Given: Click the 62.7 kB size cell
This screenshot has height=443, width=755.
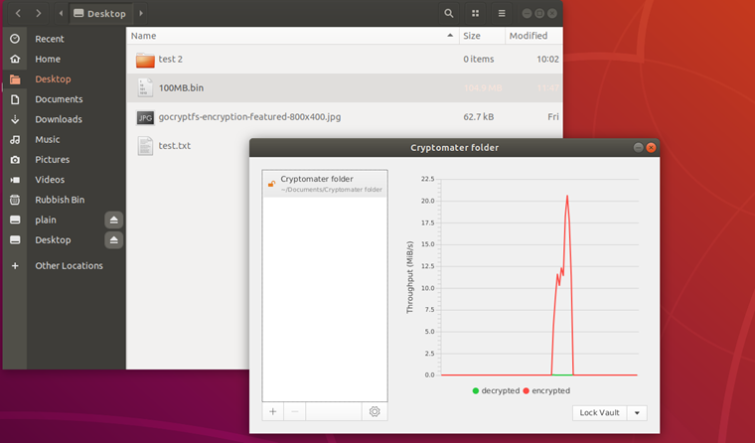Looking at the screenshot, I should [479, 117].
